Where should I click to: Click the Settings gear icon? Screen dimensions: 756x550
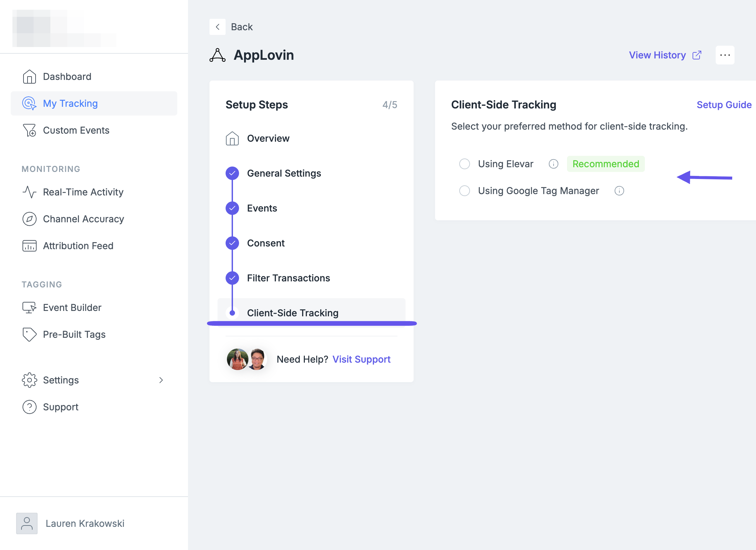[30, 380]
